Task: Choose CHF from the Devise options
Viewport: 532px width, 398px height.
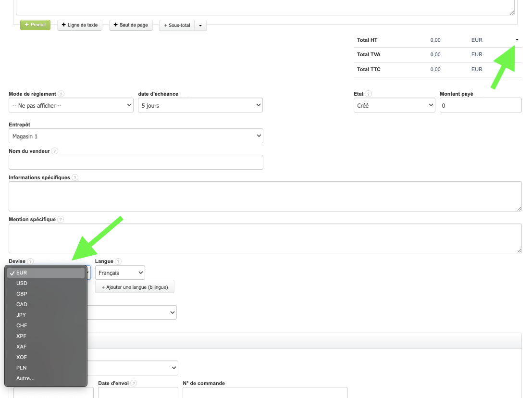Action: [x=22, y=325]
